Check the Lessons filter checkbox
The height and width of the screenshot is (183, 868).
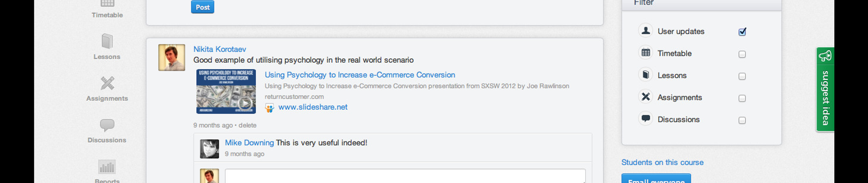(742, 76)
